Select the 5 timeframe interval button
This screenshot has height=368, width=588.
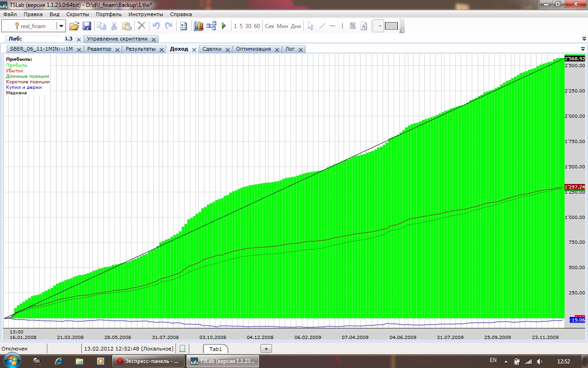pos(241,26)
